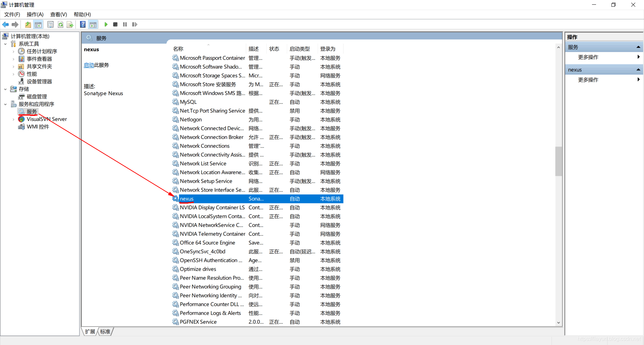Select the MySQL service row

[257, 102]
